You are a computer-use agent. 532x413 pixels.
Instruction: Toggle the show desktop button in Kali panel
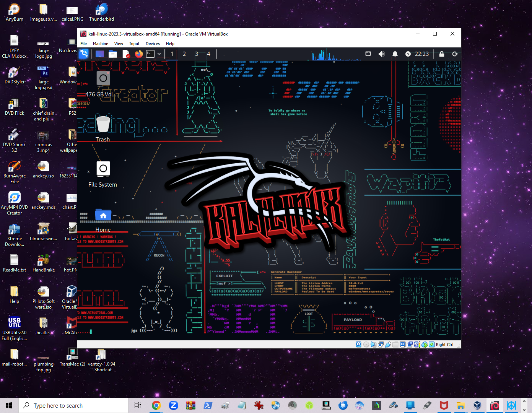(100, 54)
